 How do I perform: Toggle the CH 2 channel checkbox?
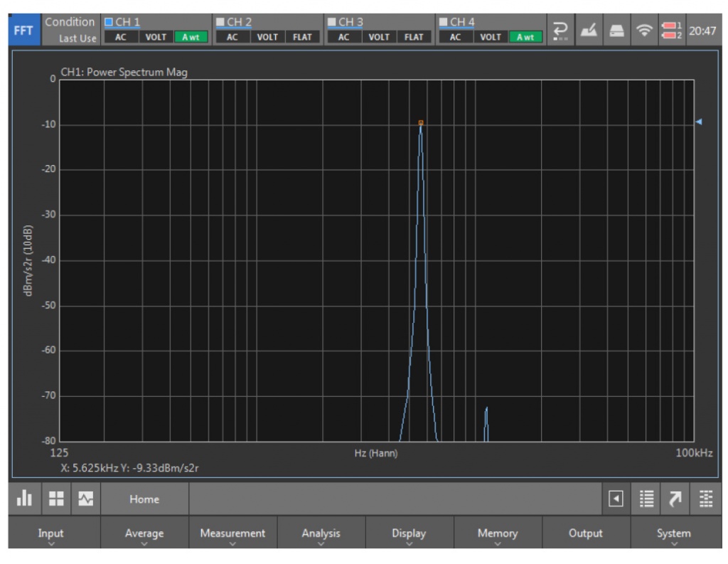(x=220, y=22)
